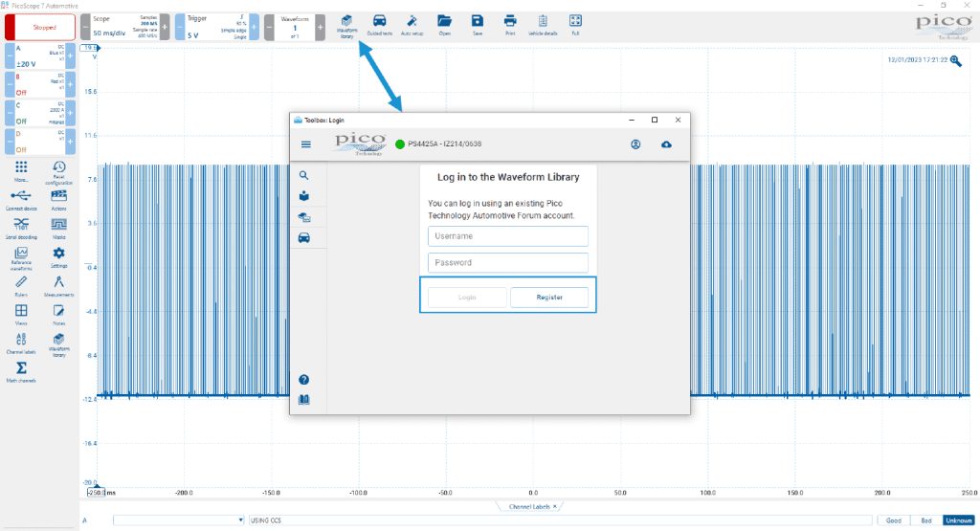980x531 pixels.
Task: Open Channel A ±20 V options
Action: tap(40, 55)
